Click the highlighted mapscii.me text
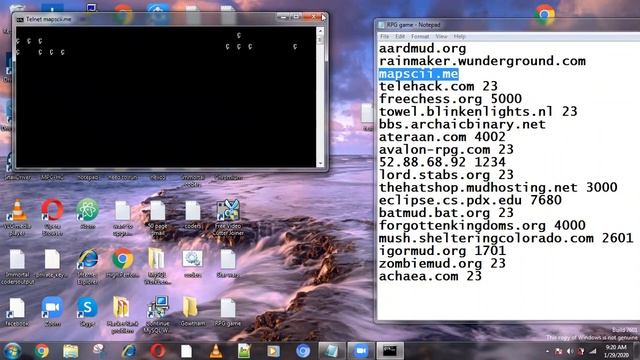Viewport: 640px width, 360px height. click(x=418, y=74)
